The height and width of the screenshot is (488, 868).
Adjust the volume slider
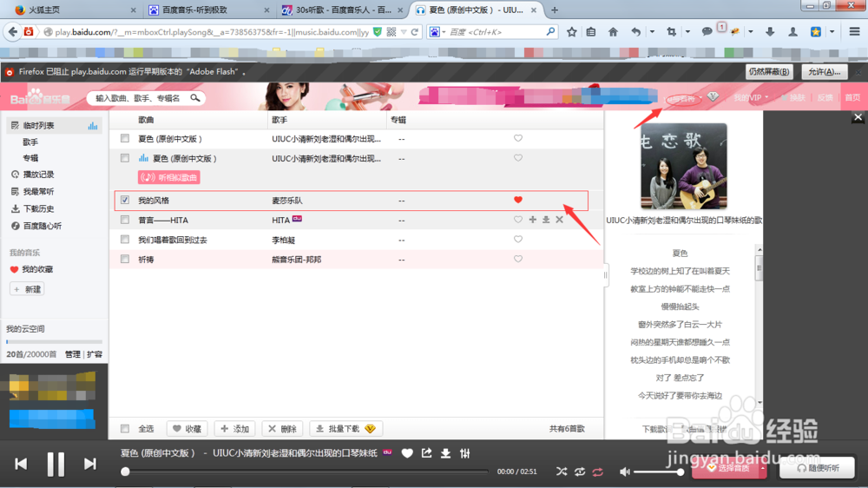(658, 472)
